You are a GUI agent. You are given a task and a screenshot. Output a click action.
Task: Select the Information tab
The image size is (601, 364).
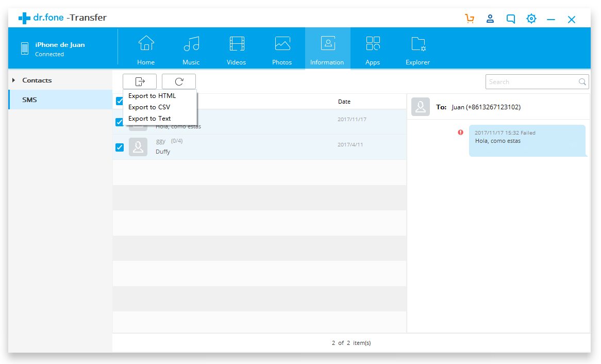pyautogui.click(x=327, y=48)
